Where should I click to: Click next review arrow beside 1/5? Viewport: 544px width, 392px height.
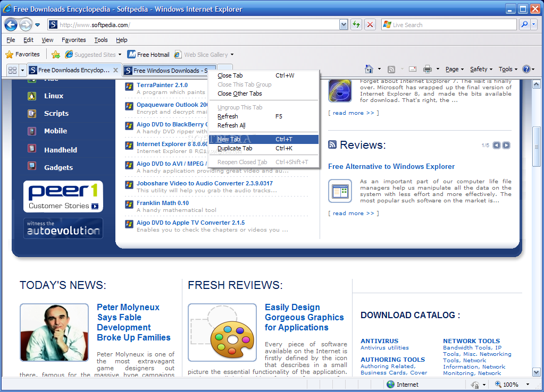point(507,145)
